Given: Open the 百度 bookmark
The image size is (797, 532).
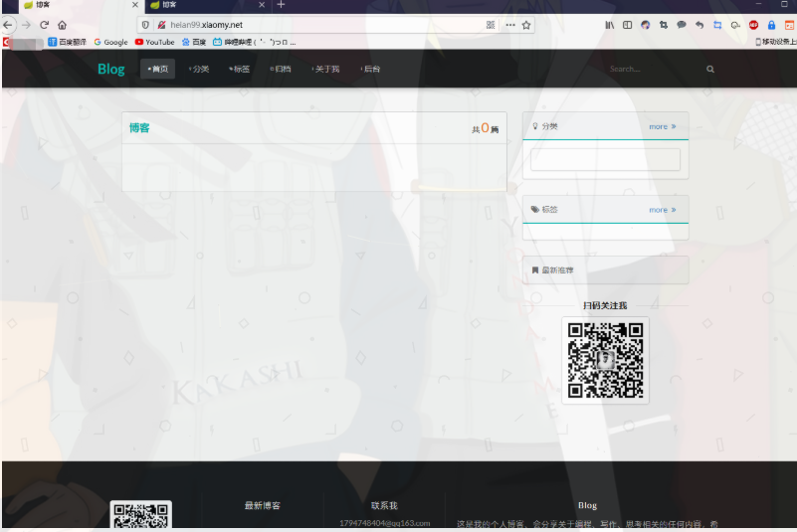Looking at the screenshot, I should [x=194, y=42].
